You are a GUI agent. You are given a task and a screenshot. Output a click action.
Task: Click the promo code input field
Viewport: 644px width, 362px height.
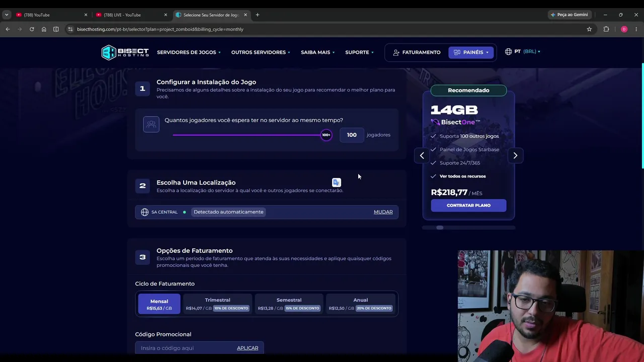tap(184, 348)
